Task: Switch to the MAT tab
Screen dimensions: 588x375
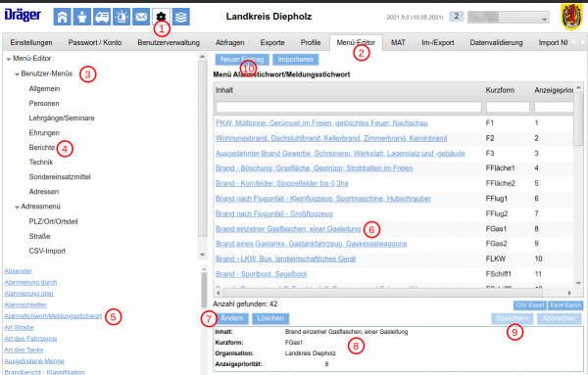Action: [x=398, y=43]
